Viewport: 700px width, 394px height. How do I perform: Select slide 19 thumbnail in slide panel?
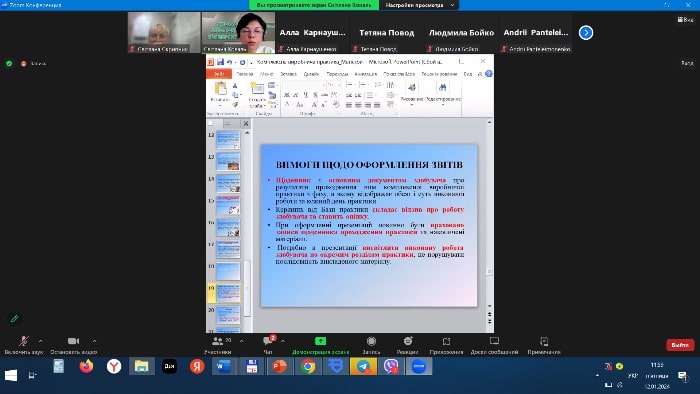(228, 293)
